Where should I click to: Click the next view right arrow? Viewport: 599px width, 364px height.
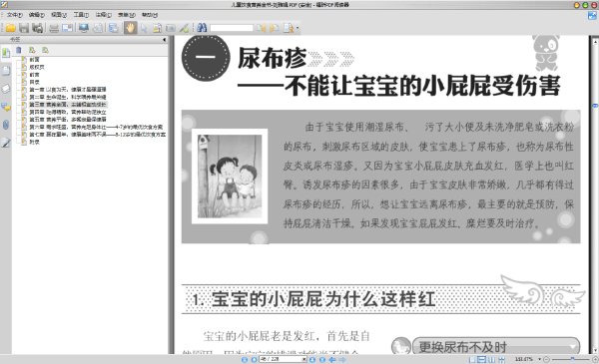point(342,359)
